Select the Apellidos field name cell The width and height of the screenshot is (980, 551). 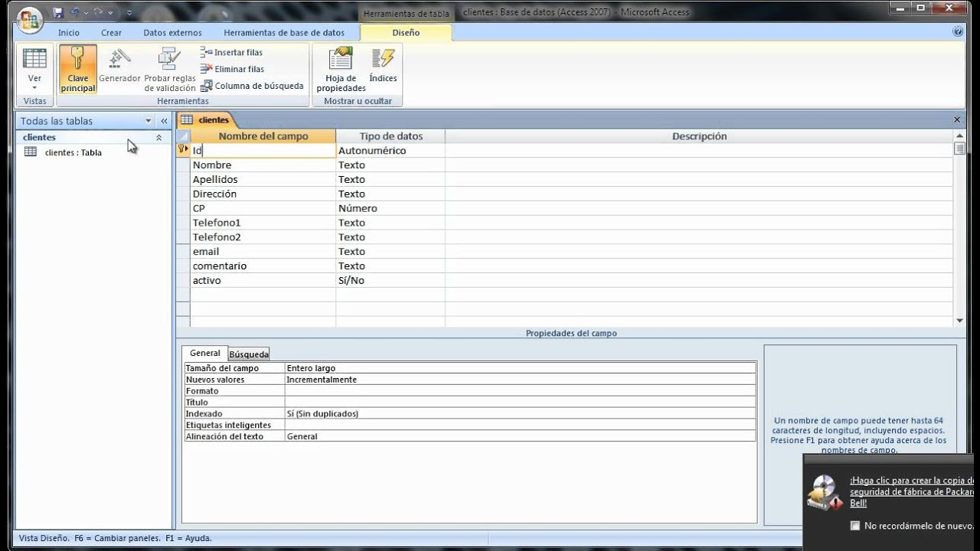click(x=263, y=180)
